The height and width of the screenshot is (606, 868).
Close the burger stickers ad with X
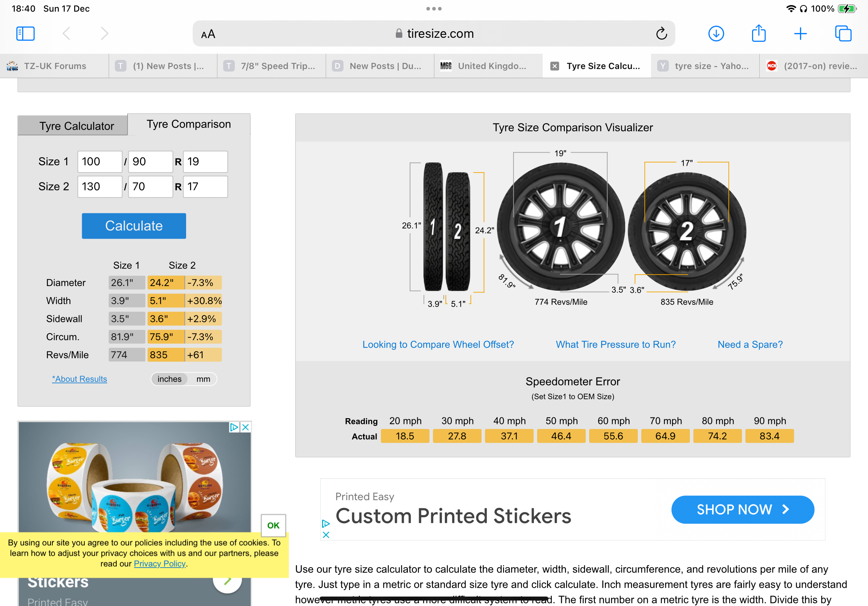click(x=246, y=427)
